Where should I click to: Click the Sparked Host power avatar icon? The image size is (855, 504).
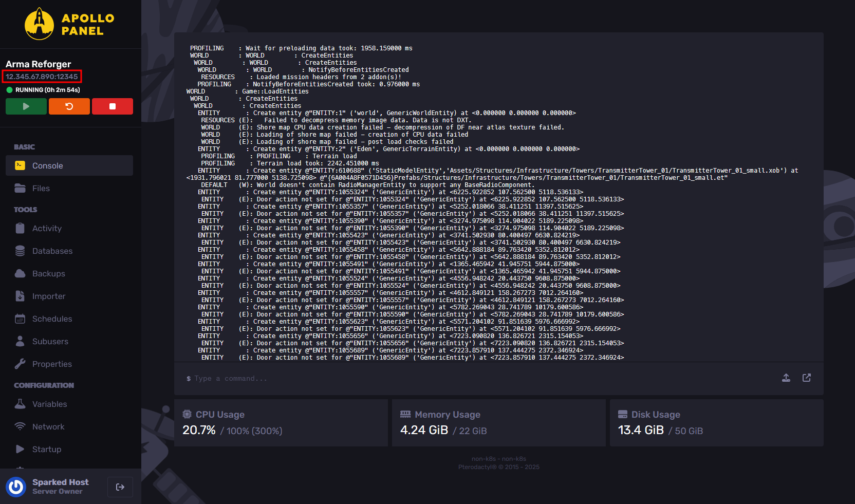(x=16, y=487)
